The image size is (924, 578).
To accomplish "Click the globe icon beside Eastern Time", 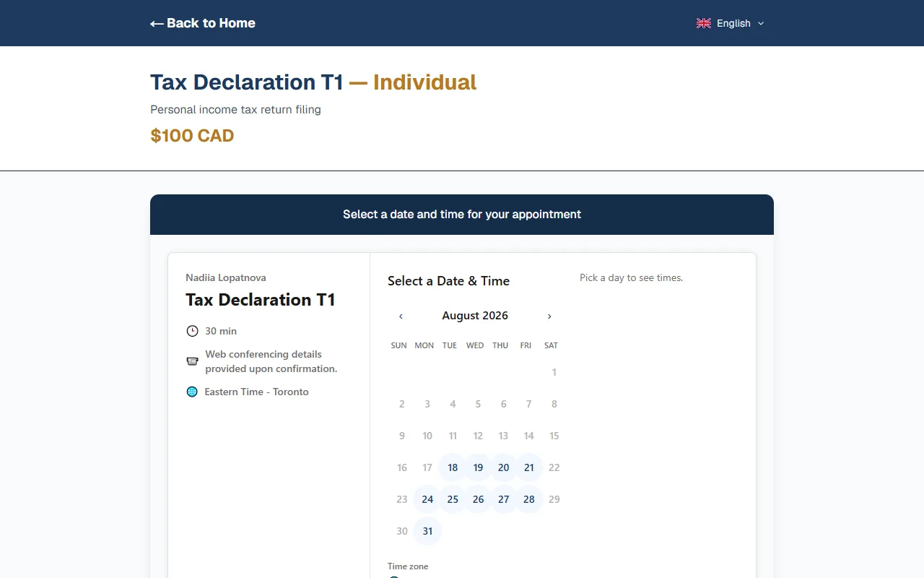I will (x=192, y=392).
